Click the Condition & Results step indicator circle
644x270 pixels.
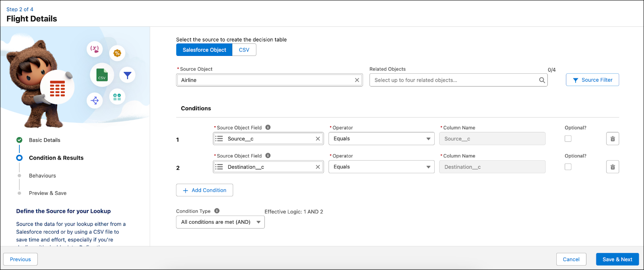[19, 158]
